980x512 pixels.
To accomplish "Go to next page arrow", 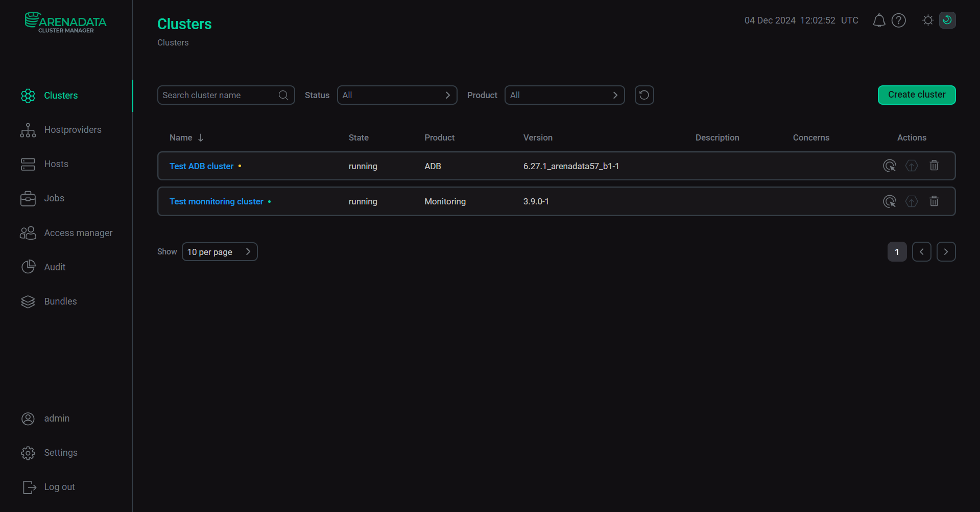I will 946,252.
